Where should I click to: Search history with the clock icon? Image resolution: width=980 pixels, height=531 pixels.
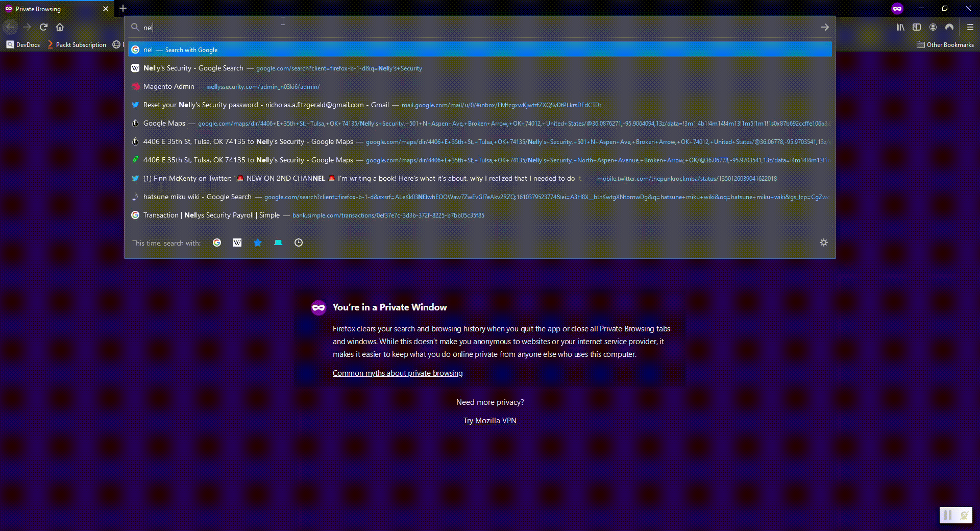pos(299,243)
